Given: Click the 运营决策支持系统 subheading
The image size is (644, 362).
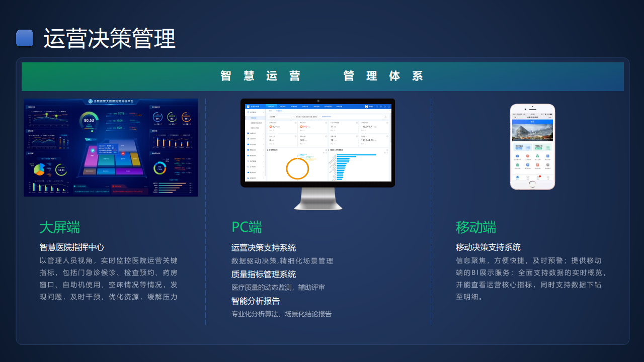Looking at the screenshot, I should click(264, 248).
